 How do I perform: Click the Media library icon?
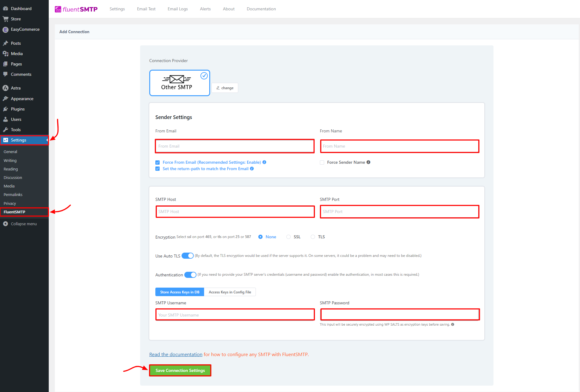5,54
